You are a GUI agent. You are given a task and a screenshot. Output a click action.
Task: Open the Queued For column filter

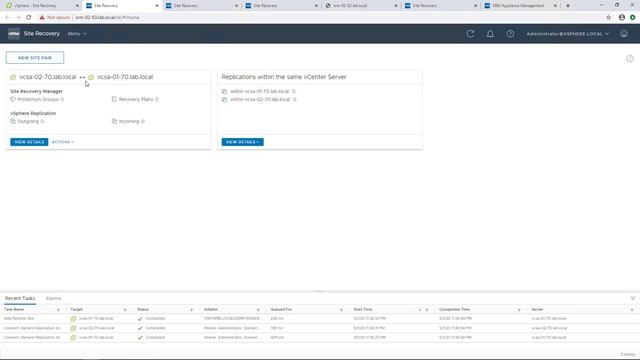[341, 310]
